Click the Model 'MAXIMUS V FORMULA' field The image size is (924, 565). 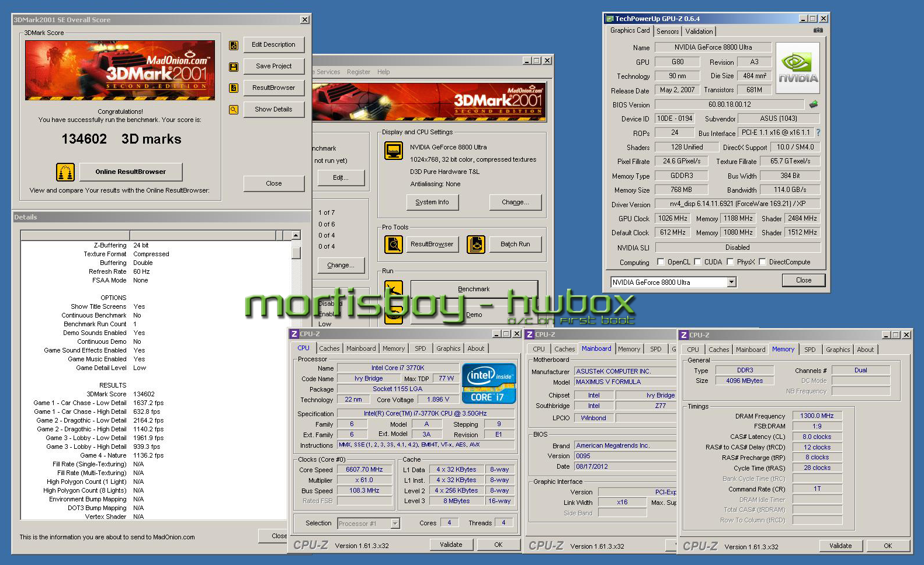(x=625, y=382)
